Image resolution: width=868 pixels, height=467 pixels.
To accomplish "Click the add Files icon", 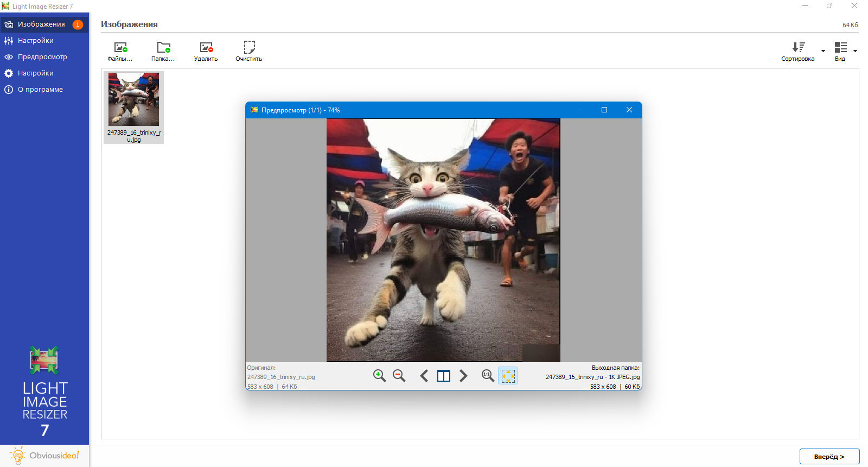I will coord(120,48).
